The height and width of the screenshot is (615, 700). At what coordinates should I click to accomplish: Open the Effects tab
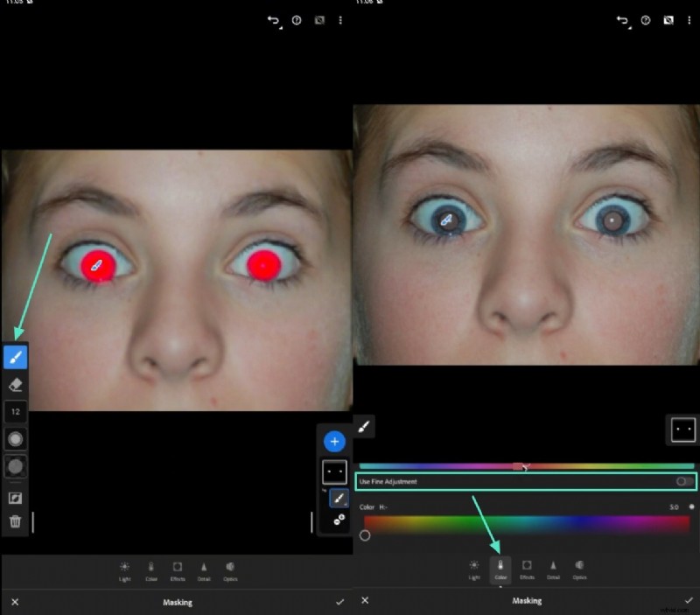click(178, 571)
